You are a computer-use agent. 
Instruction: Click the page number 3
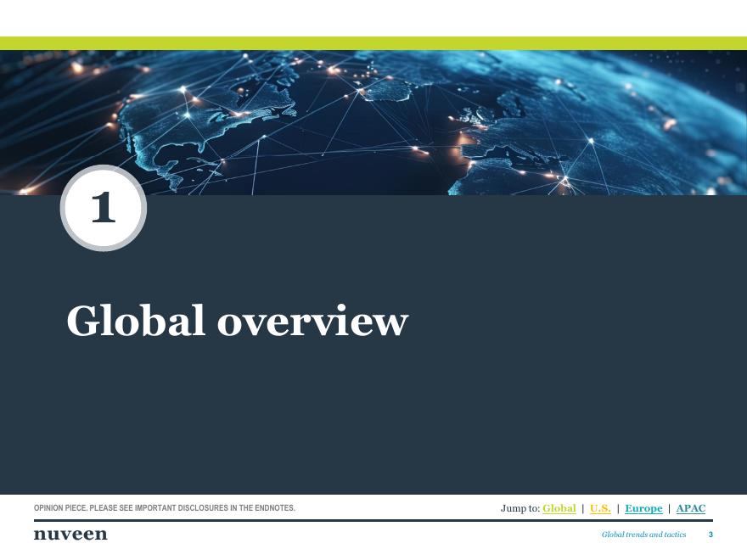point(710,535)
